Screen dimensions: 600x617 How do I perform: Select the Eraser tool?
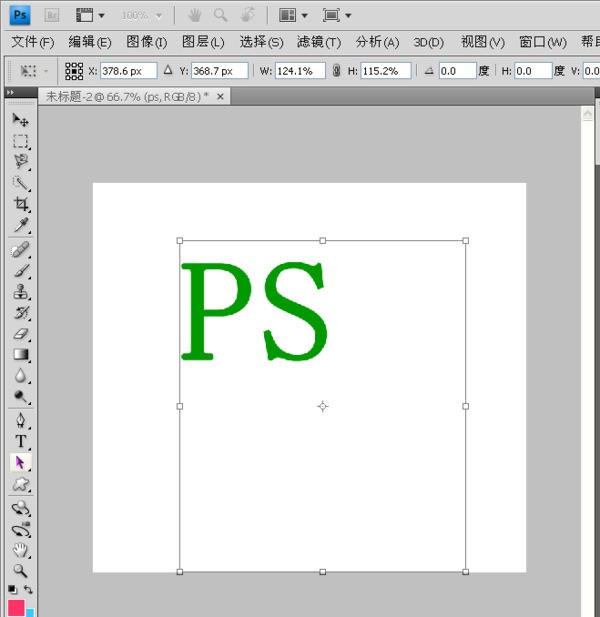(20, 334)
